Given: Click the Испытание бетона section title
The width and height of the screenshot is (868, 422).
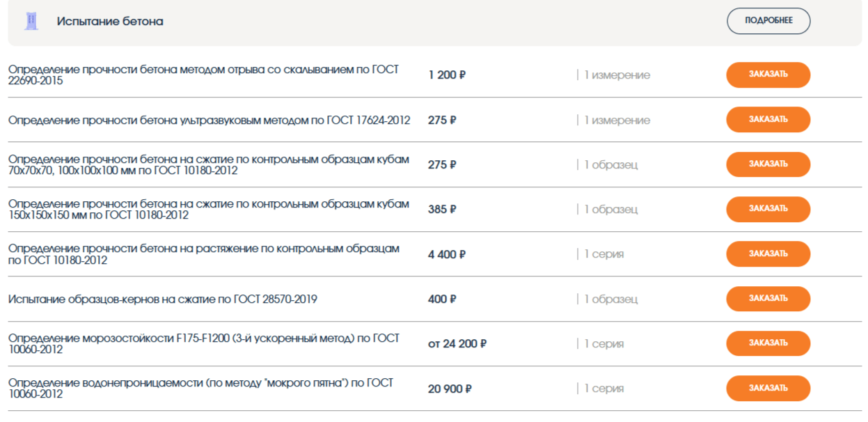Looking at the screenshot, I should (x=110, y=22).
